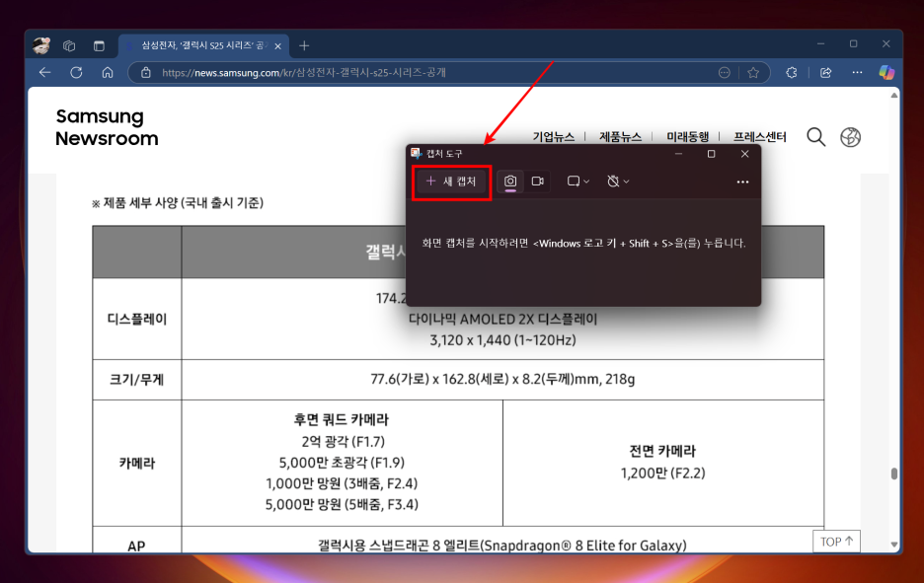The height and width of the screenshot is (583, 924).
Task: Click the 전면 카메라 heading
Action: [662, 451]
